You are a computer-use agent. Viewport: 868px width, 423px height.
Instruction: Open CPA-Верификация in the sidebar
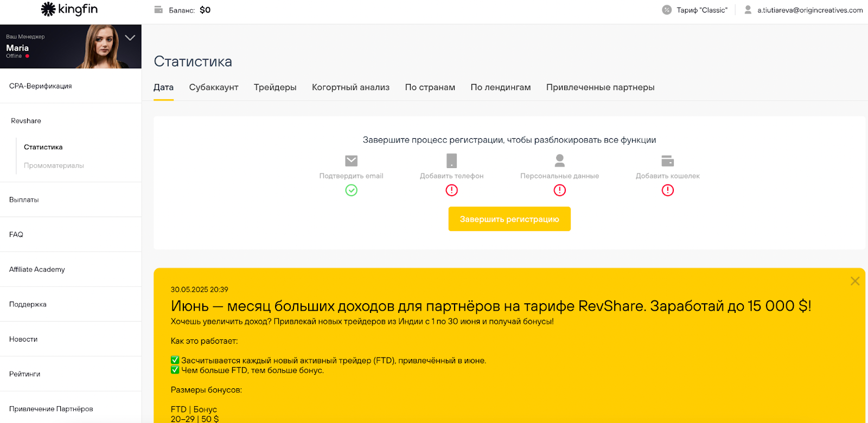[x=71, y=86]
